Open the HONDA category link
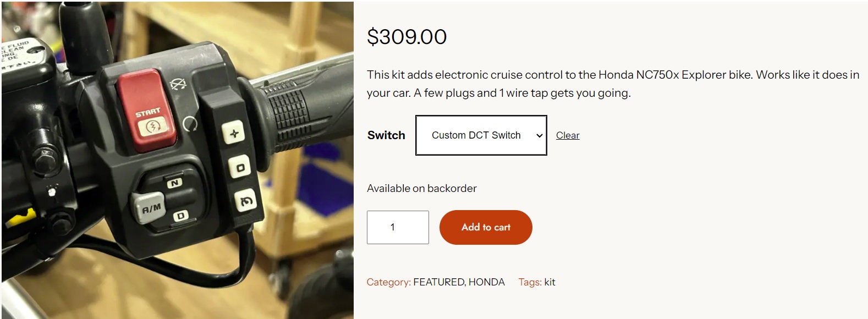This screenshot has height=319, width=868. (486, 282)
